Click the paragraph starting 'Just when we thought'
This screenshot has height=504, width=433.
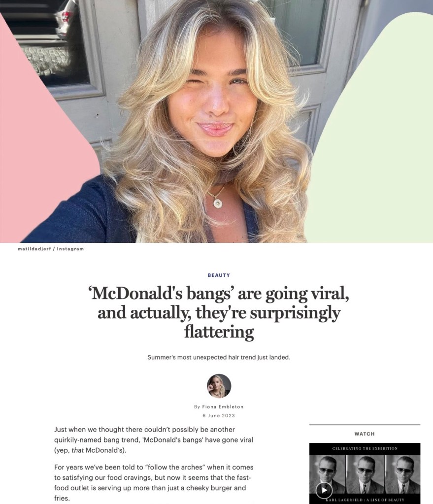point(154,440)
